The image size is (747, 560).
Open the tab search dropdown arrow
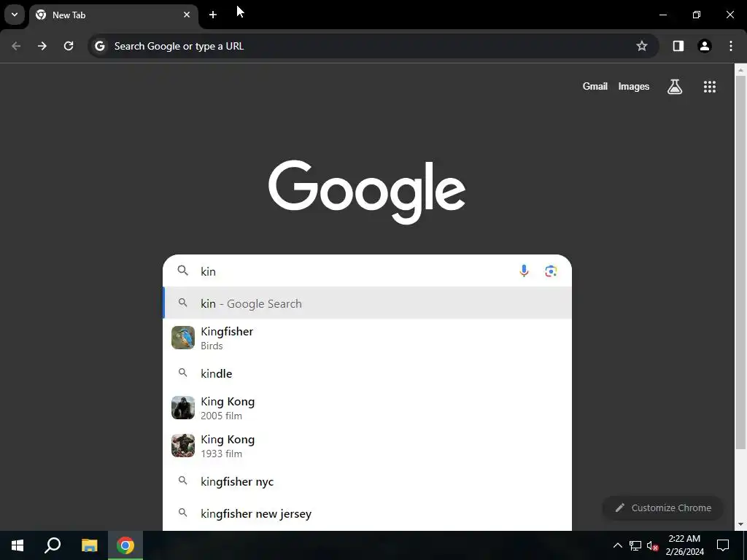coord(15,15)
